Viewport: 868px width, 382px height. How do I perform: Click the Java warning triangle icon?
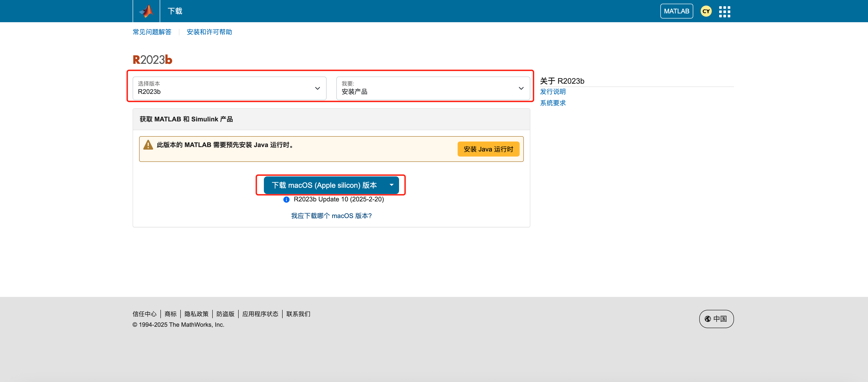148,145
